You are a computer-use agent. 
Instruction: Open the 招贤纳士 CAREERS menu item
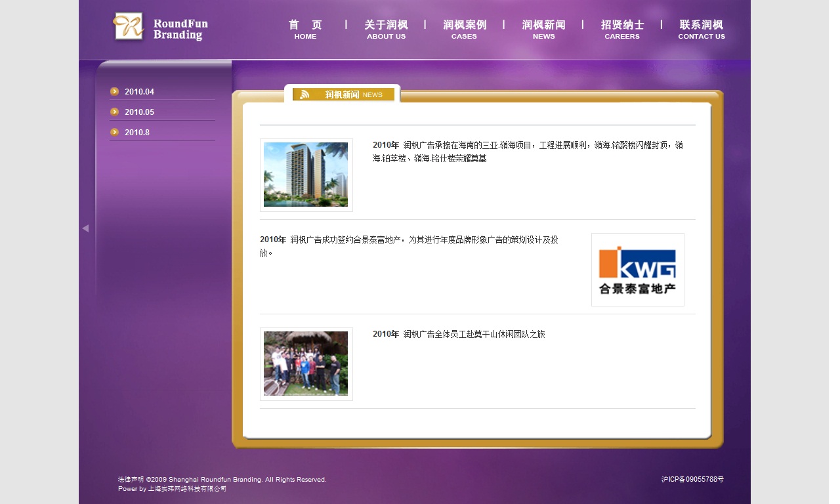622,30
